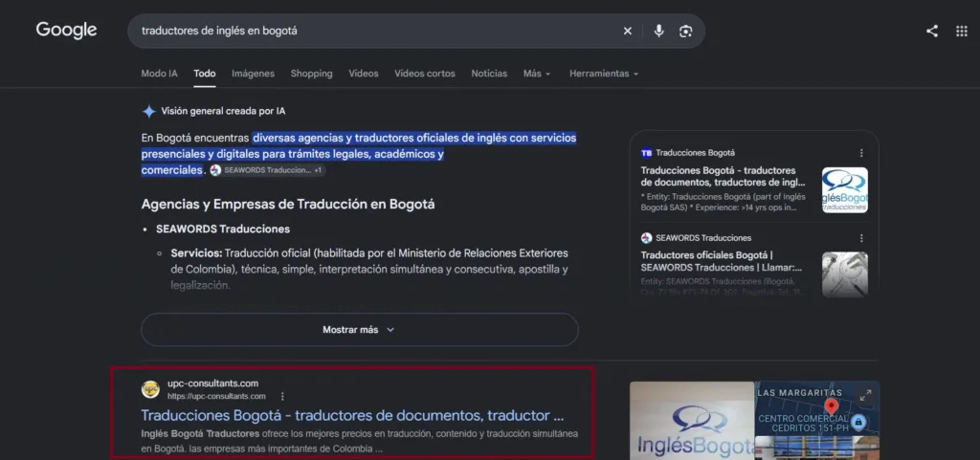Click the Visión general creada por IA label

[x=223, y=111]
